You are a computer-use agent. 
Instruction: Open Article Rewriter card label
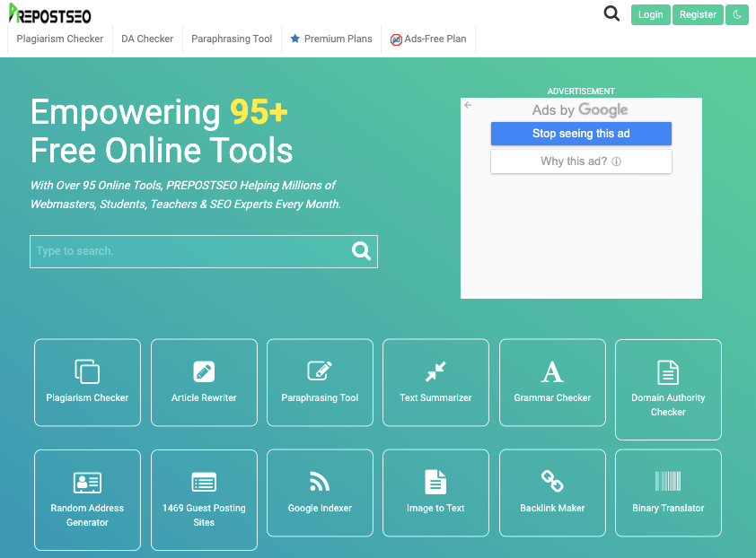click(204, 398)
